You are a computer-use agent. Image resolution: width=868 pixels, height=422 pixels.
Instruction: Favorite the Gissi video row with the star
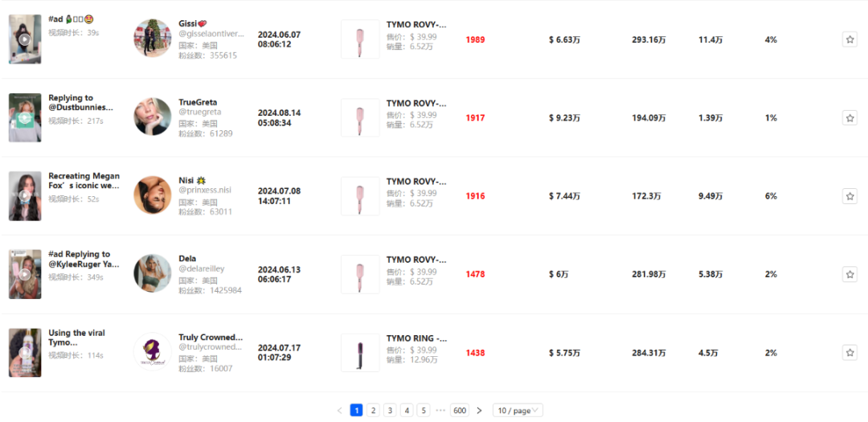coord(850,39)
